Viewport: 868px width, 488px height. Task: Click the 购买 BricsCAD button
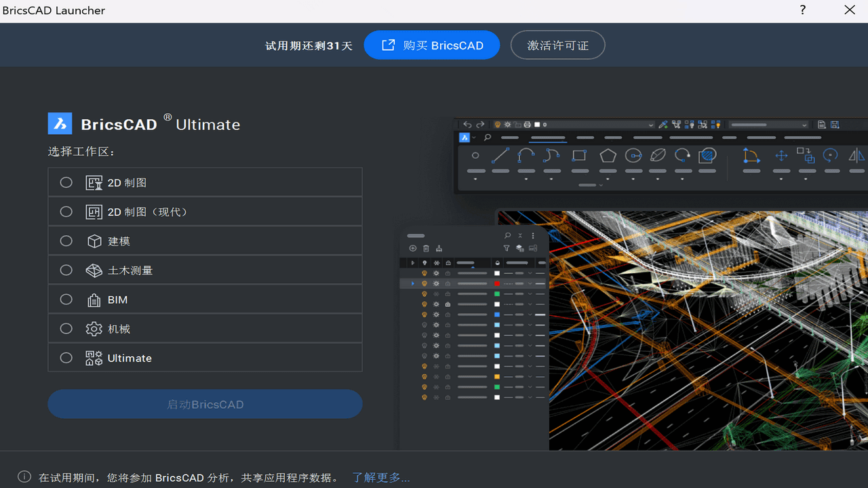[x=431, y=45]
